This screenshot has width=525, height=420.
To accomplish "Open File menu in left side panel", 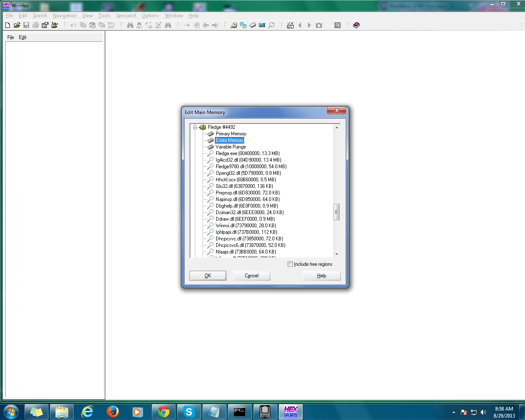I will point(11,37).
